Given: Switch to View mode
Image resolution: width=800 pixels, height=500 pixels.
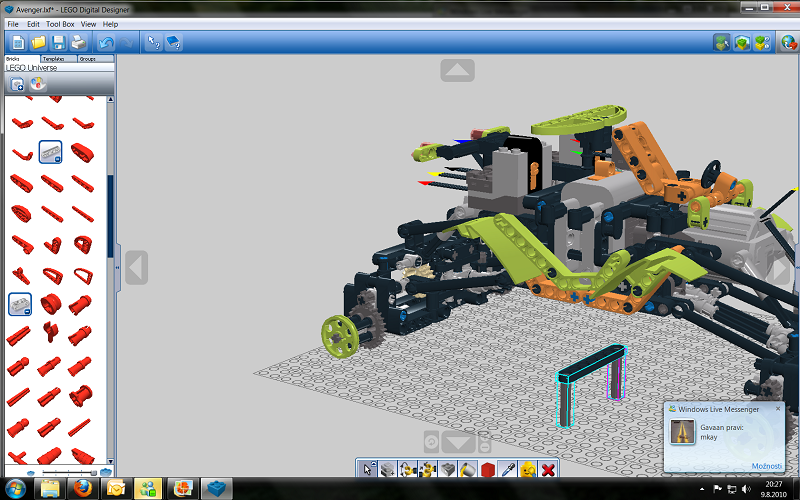Looking at the screenshot, I should (742, 42).
